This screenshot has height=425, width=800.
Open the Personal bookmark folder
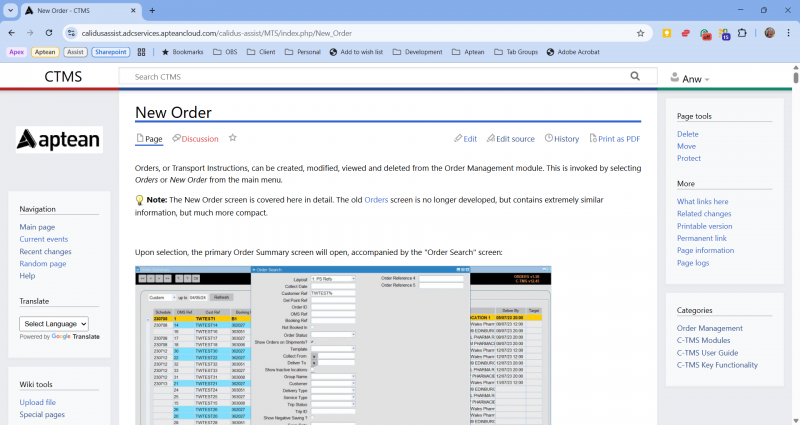tap(303, 52)
